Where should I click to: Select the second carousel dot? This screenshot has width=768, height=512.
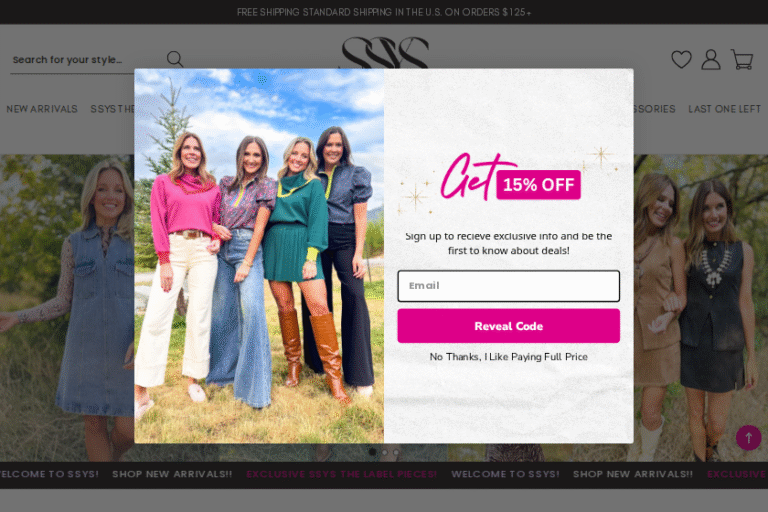pos(384,452)
